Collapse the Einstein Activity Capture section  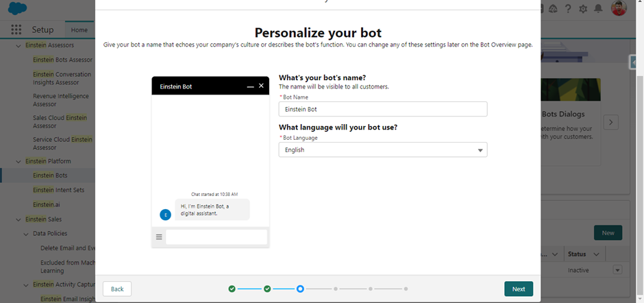tap(25, 284)
